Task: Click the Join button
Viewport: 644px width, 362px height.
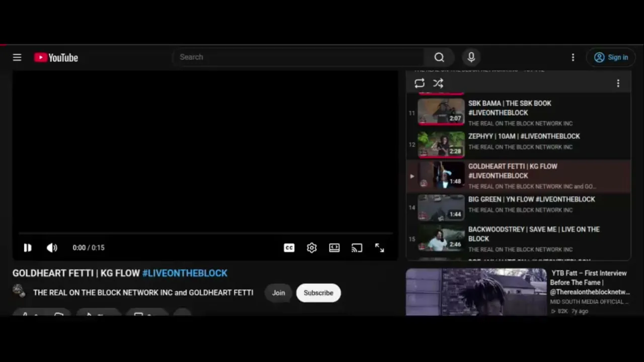Action: (x=278, y=293)
